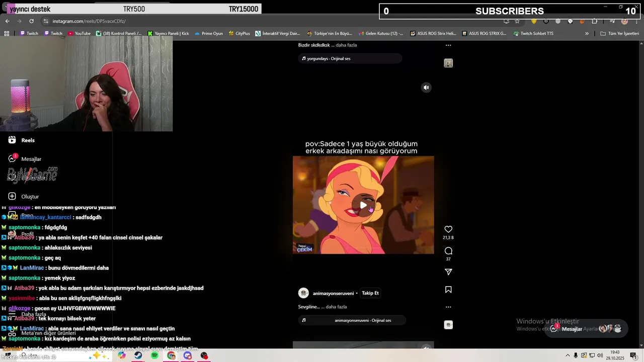Open 'Yayıncı Paneli | Kick' bookmark
The width and height of the screenshot is (644, 362).
(x=169, y=34)
